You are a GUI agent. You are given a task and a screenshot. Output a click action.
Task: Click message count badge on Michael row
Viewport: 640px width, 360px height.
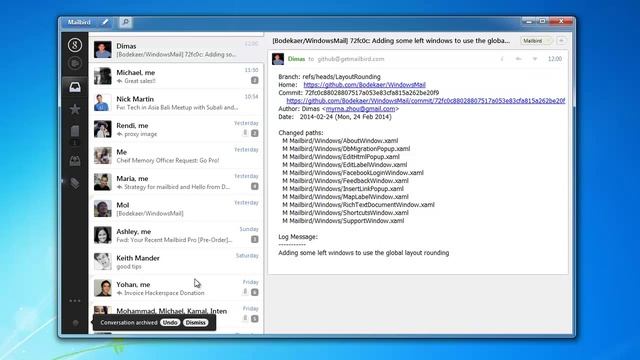click(x=255, y=80)
